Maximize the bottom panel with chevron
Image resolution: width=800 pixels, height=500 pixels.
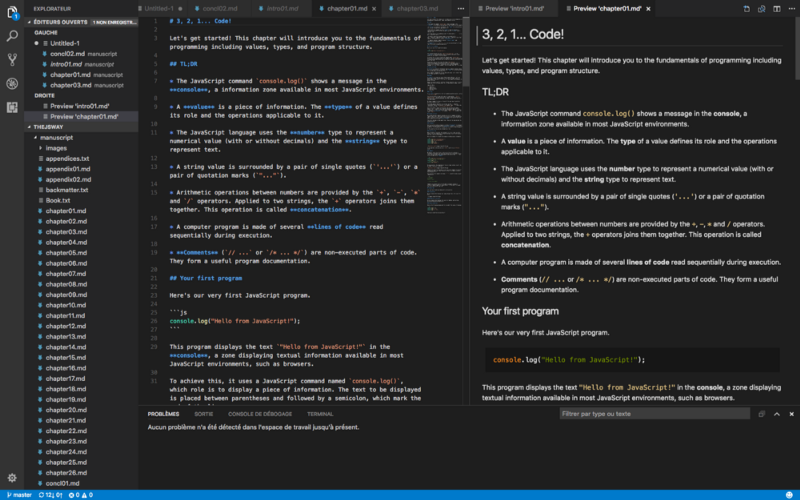pos(777,414)
